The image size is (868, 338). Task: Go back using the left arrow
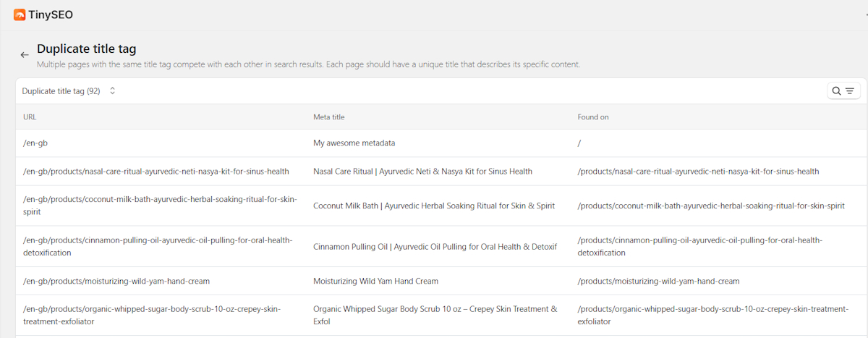point(25,55)
